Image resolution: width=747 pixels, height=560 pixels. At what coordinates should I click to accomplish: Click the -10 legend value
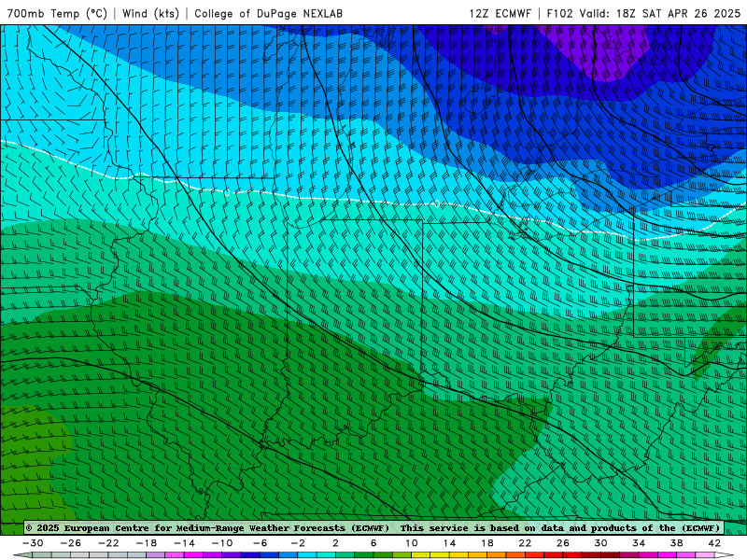pyautogui.click(x=222, y=543)
